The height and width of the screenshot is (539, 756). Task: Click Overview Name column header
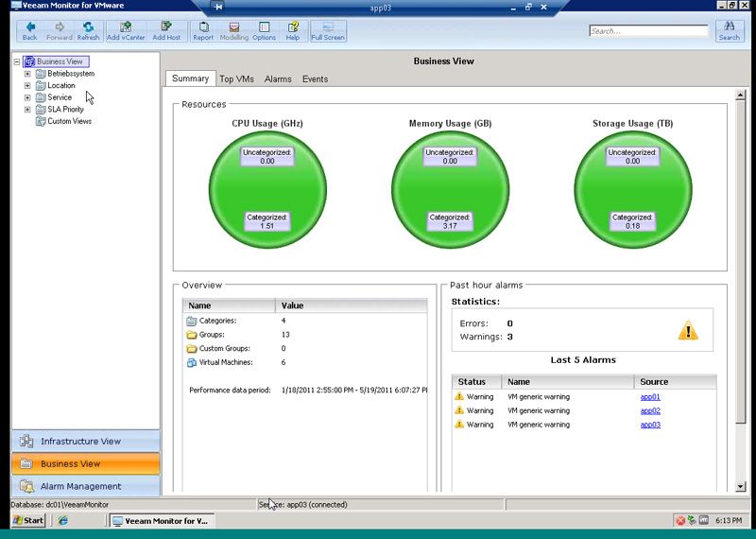point(229,305)
